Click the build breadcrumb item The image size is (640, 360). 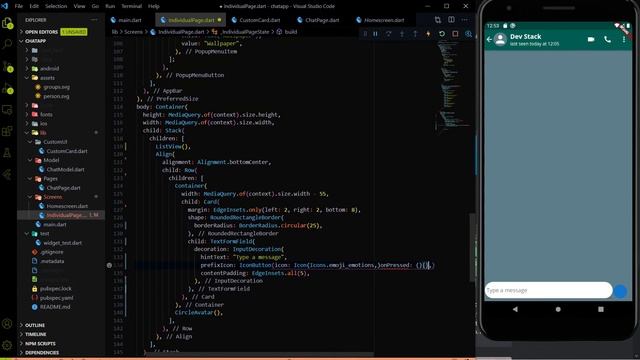(x=291, y=32)
